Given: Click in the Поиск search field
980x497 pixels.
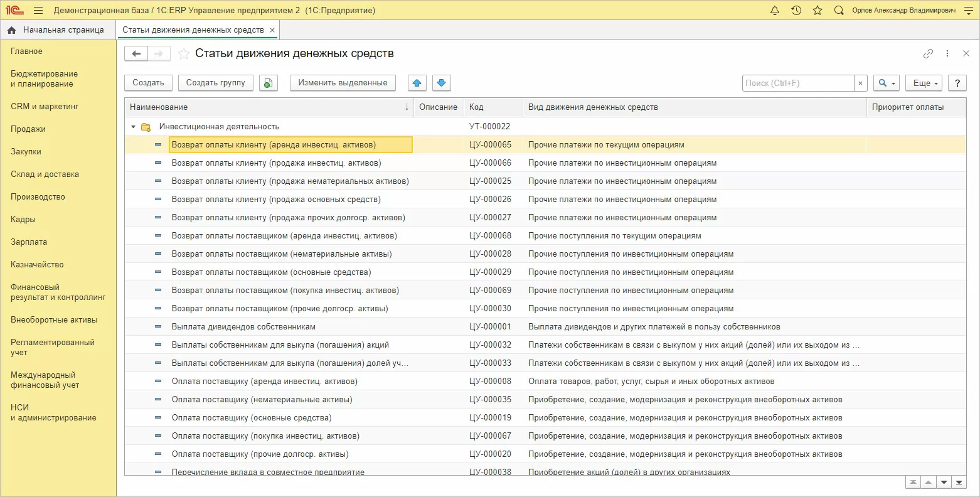Looking at the screenshot, I should [797, 83].
